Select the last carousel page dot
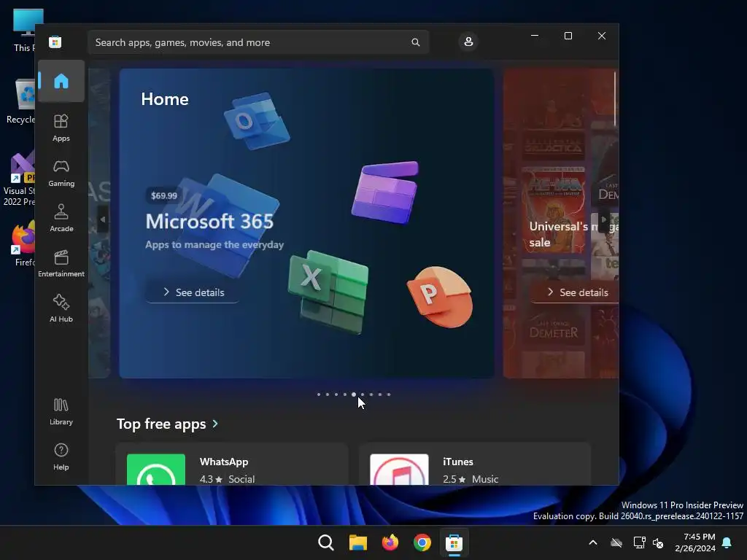 [389, 394]
